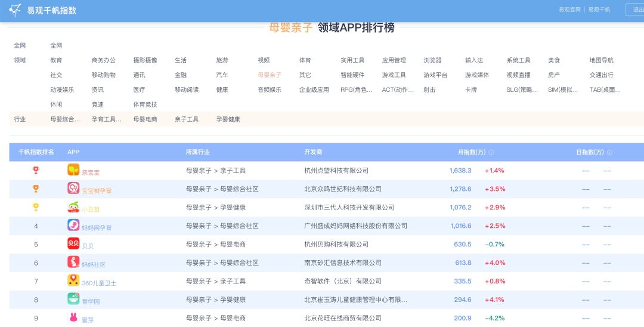Select the 地图导航 category filter
This screenshot has width=644, height=327.
601,60
